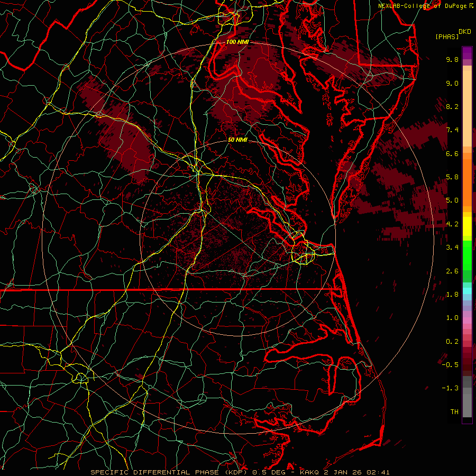Click the 2.6 value on the scale
Viewport: 476px width, 476px height.
pos(452,271)
